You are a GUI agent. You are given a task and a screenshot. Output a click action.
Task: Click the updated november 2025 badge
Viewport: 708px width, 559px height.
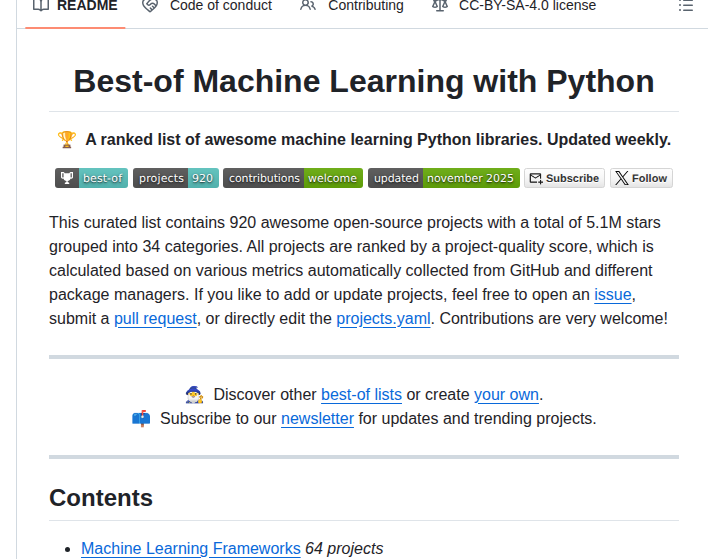[444, 178]
